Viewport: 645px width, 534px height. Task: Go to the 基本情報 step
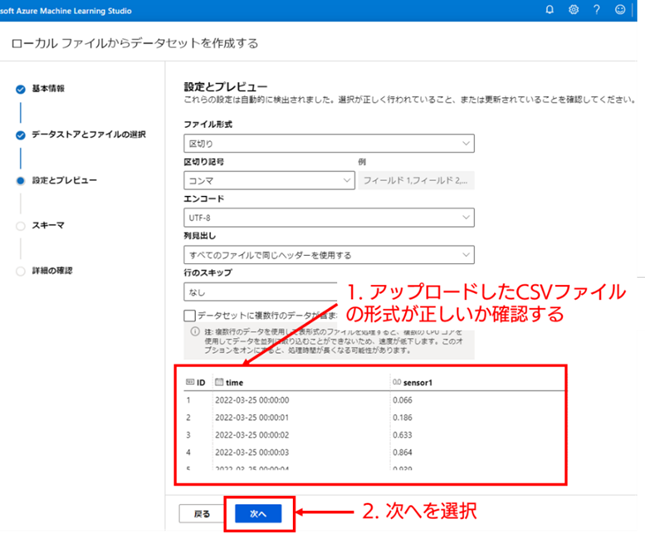[48, 88]
